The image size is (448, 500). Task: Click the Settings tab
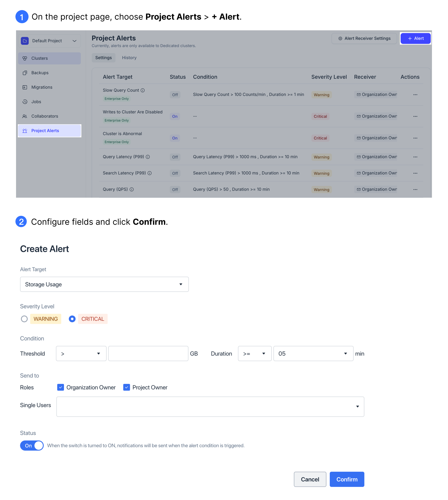(x=103, y=57)
